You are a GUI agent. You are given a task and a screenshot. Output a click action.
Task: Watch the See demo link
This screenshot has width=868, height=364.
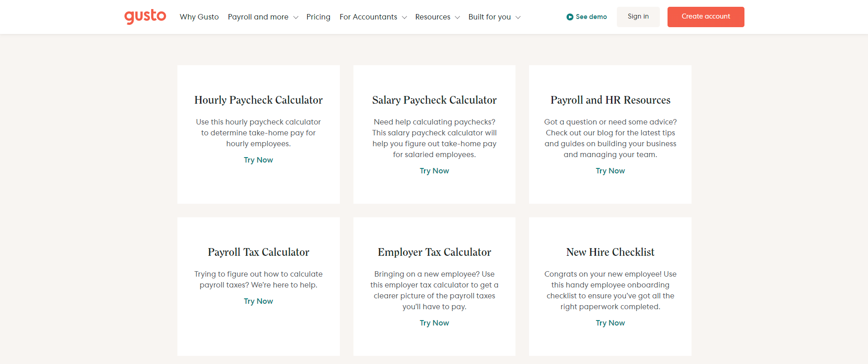[591, 17]
